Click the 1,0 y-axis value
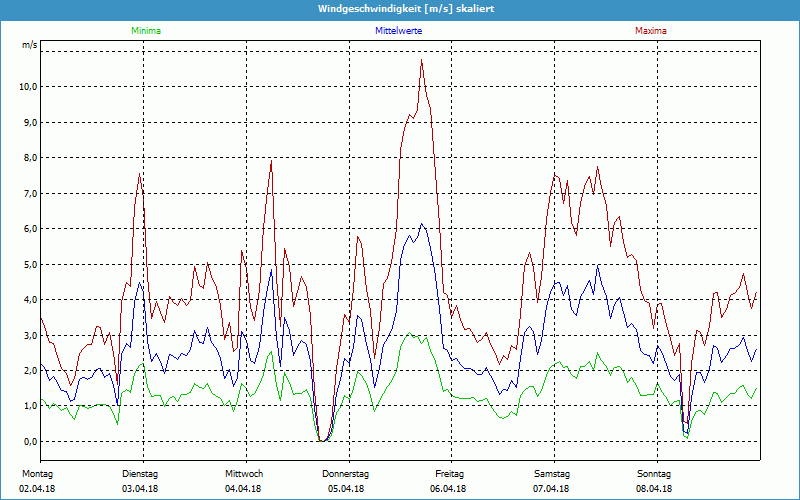 click(x=31, y=406)
